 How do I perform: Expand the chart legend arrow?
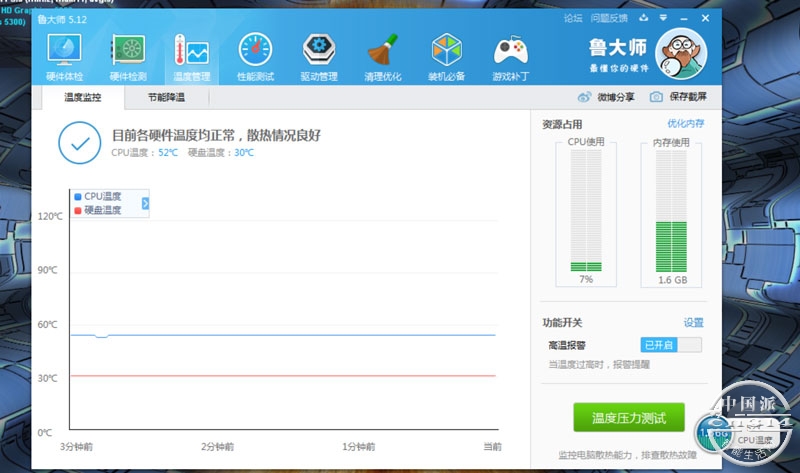[145, 203]
